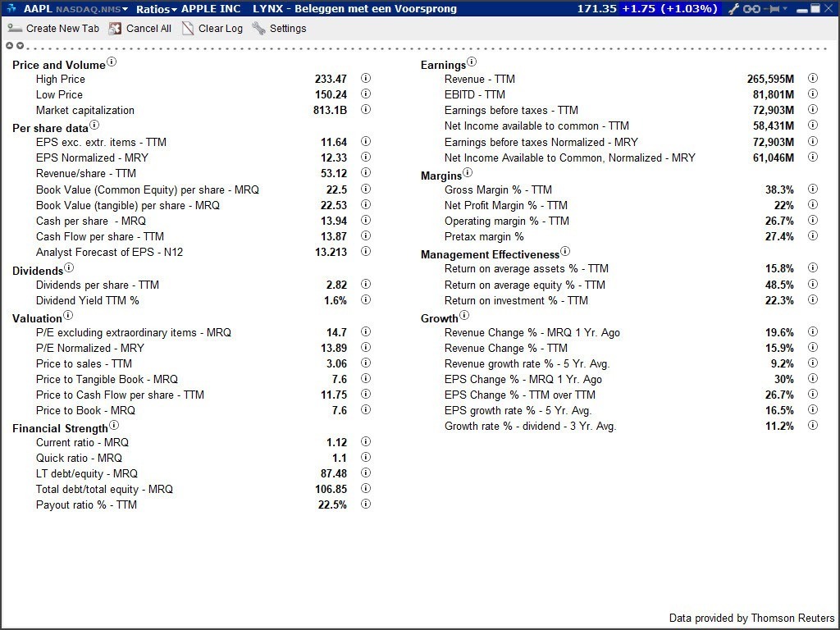Click the Current ratio - MRQ label

(83, 442)
